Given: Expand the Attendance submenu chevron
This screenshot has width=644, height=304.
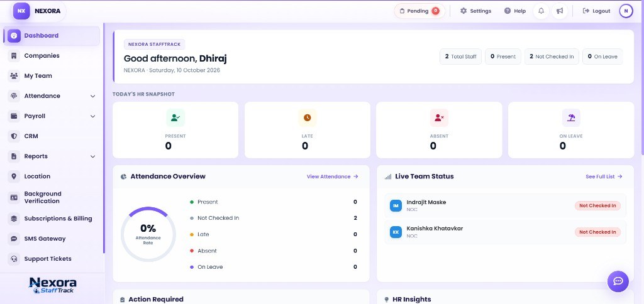Looking at the screenshot, I should 93,96.
